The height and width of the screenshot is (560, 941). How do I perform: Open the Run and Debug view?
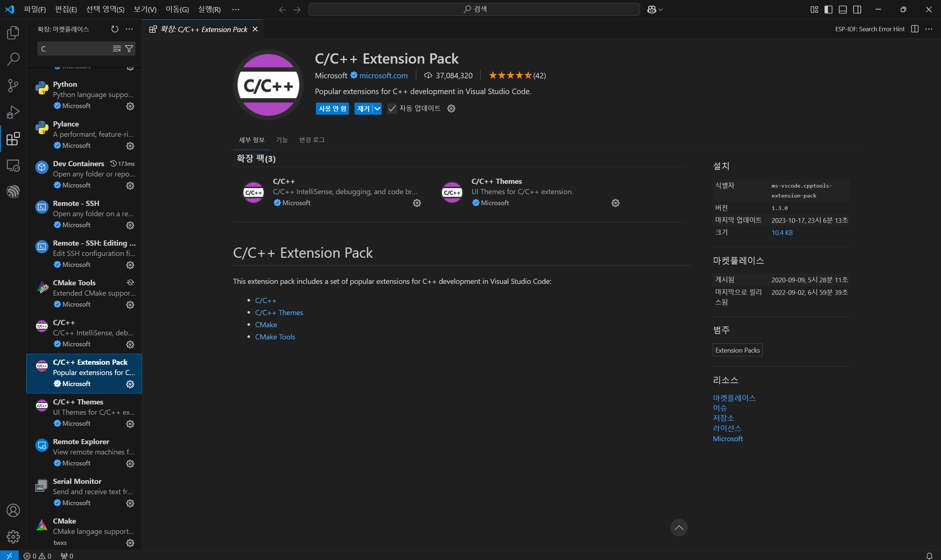[x=13, y=112]
